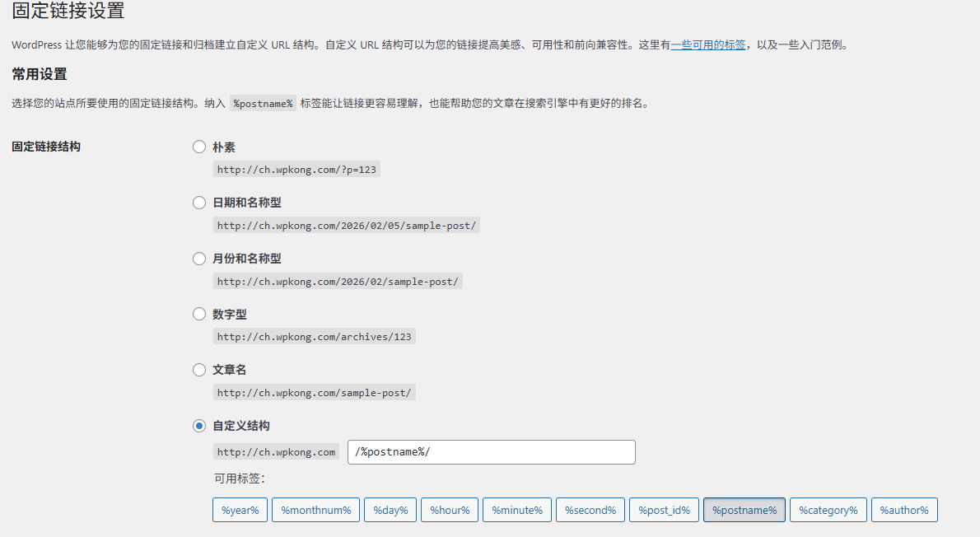Viewport: 980px width, 537px height.
Task: Select the 月份和名称型 permalink option
Action: click(198, 258)
